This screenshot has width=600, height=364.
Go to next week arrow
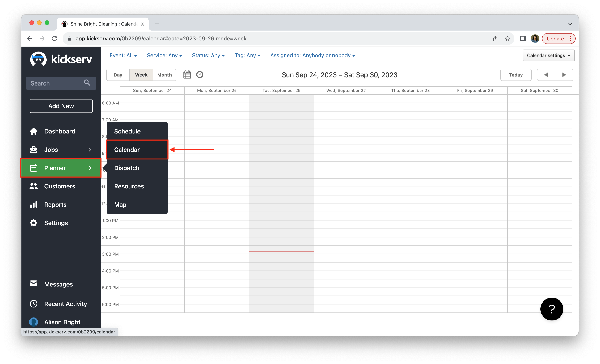coord(564,75)
